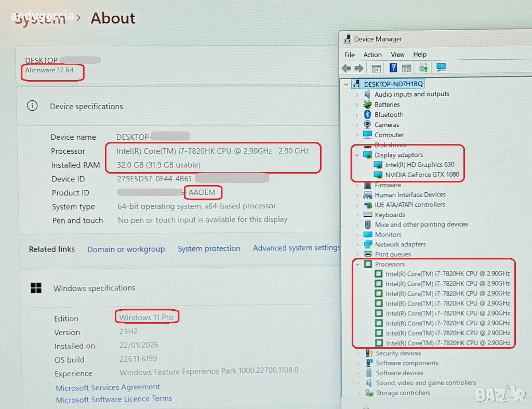Click the Show/Hide Console Tree toolbar icon

[x=376, y=68]
